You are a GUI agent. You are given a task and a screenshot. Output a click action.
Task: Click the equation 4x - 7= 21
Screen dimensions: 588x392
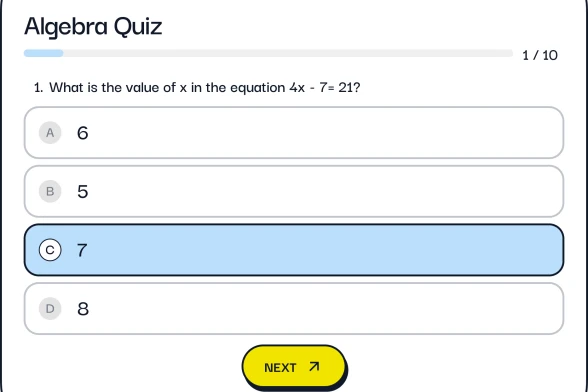[321, 87]
